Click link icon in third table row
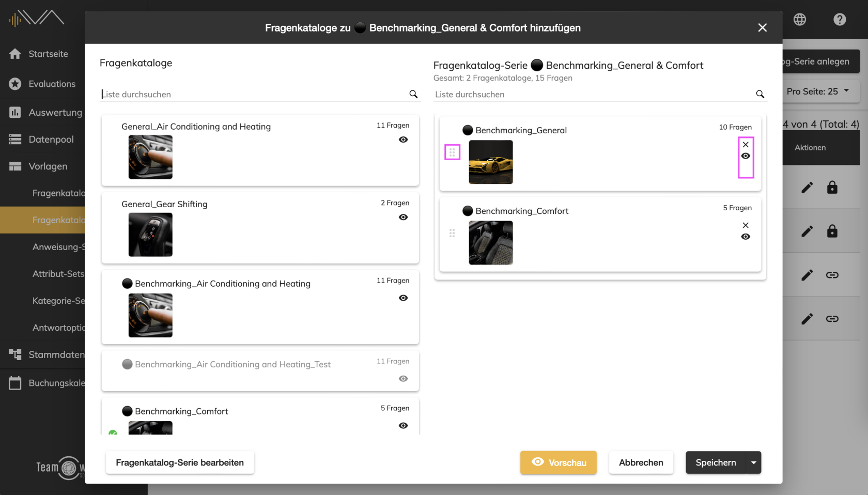The width and height of the screenshot is (868, 495). tap(832, 275)
